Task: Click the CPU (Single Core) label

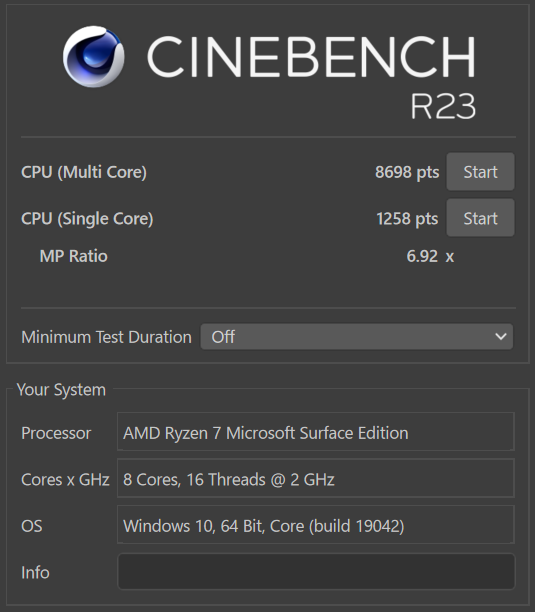Action: (x=87, y=219)
